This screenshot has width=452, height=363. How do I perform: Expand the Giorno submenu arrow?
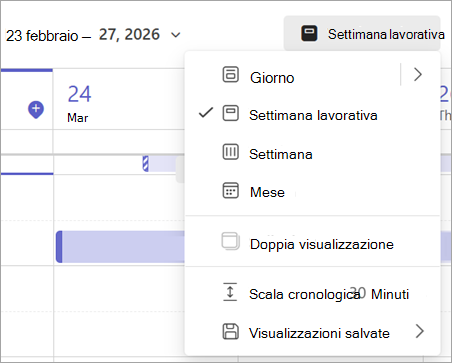pos(418,74)
